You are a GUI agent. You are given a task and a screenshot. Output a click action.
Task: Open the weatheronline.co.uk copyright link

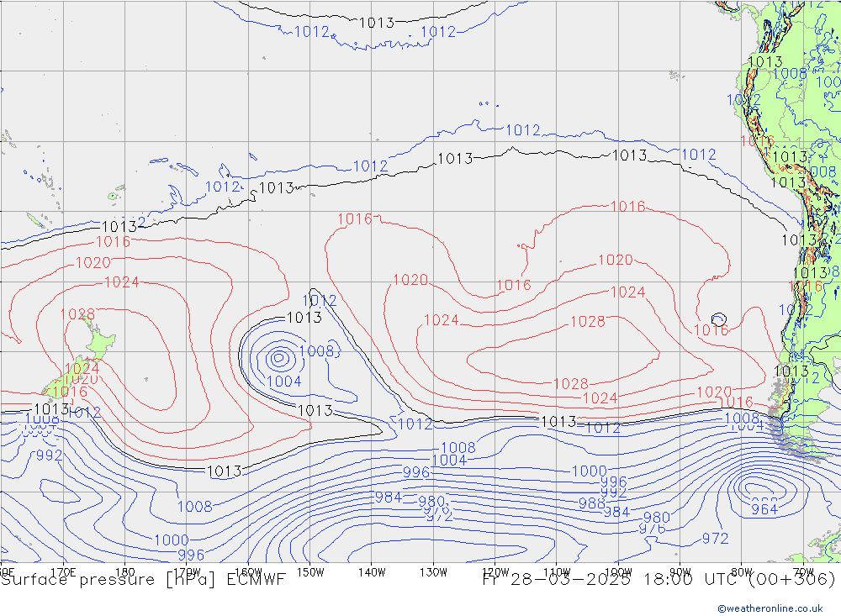[770, 608]
